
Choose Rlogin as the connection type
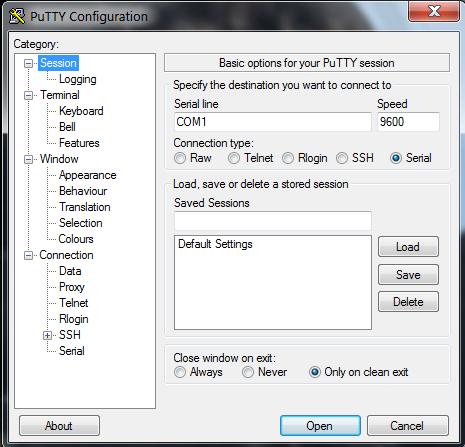[288, 158]
